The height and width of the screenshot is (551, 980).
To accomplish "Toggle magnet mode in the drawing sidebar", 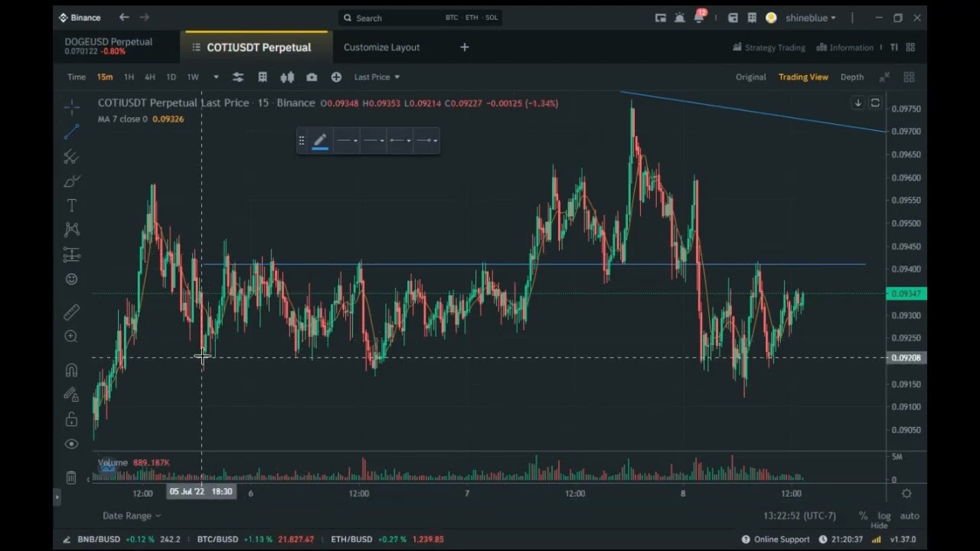I will (71, 370).
